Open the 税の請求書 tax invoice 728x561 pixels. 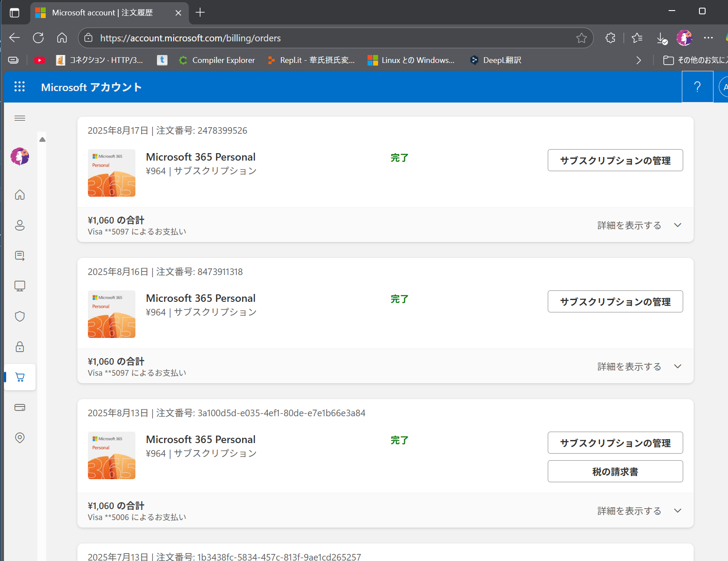point(615,471)
